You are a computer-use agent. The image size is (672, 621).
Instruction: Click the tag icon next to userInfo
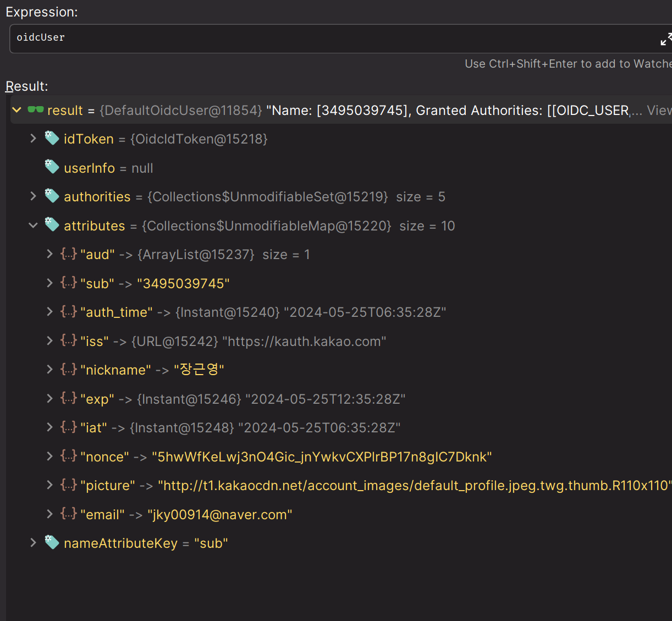click(x=52, y=167)
